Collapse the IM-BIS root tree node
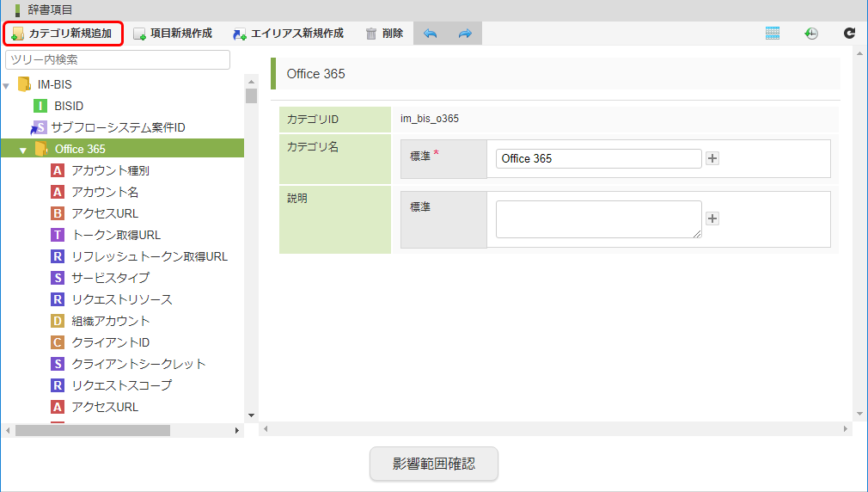 coord(7,85)
